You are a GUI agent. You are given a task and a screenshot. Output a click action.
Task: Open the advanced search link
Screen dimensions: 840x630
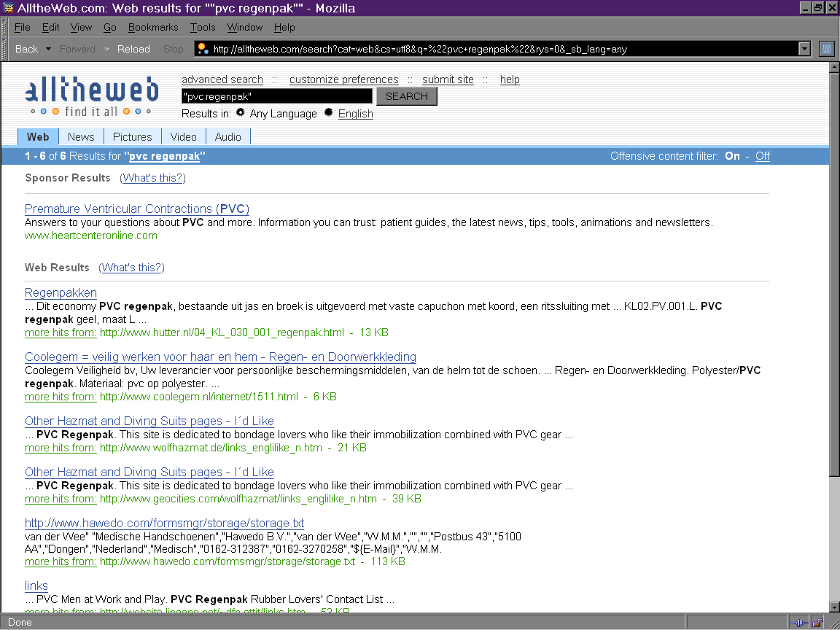222,79
